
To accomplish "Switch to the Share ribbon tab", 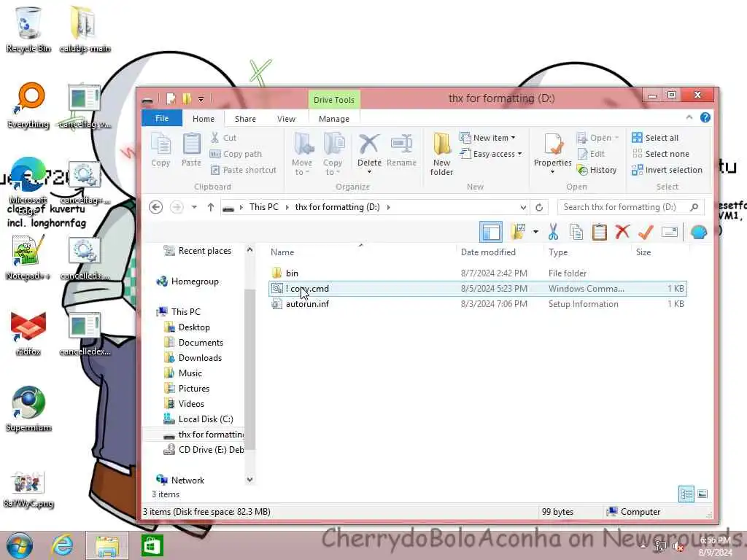I will coord(245,119).
